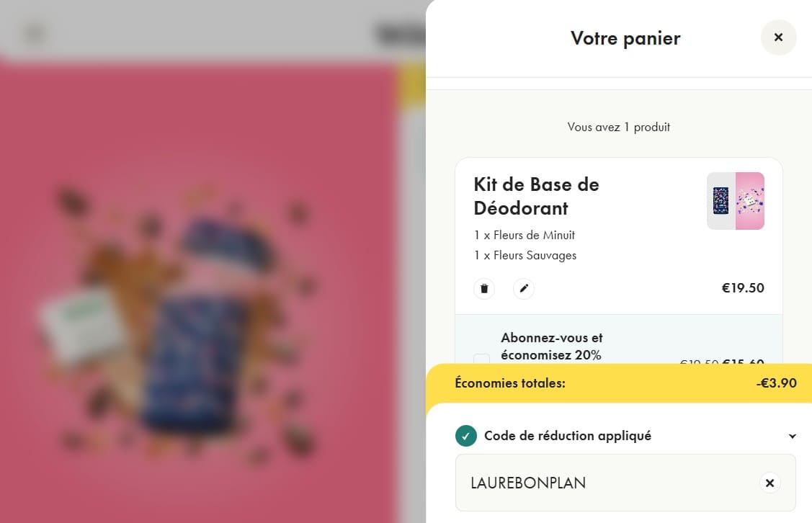Delete the deodorant kit with trash icon

[x=484, y=289]
